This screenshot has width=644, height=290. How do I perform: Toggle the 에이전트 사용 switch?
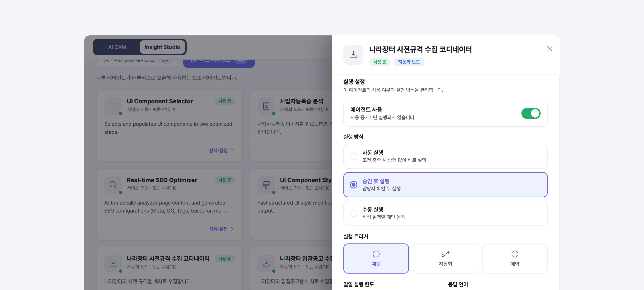(531, 113)
